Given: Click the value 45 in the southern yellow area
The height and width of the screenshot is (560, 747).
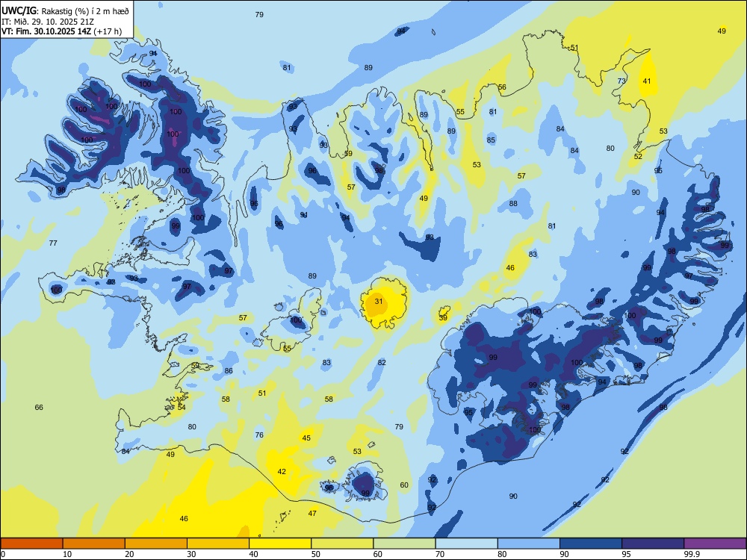Looking at the screenshot, I should pos(306,438).
